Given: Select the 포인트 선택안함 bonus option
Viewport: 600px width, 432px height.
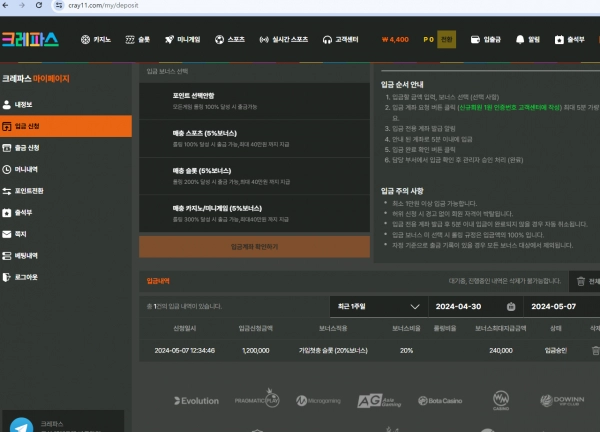Looking at the screenshot, I should click(x=254, y=101).
